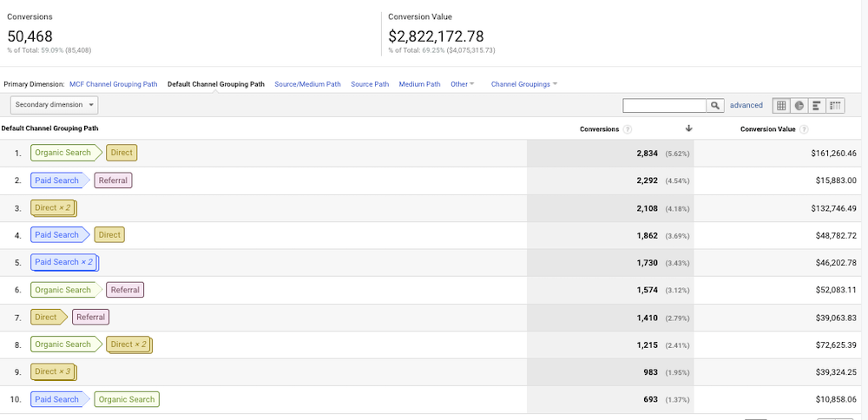Open the Other dimension dropdown

pos(463,84)
